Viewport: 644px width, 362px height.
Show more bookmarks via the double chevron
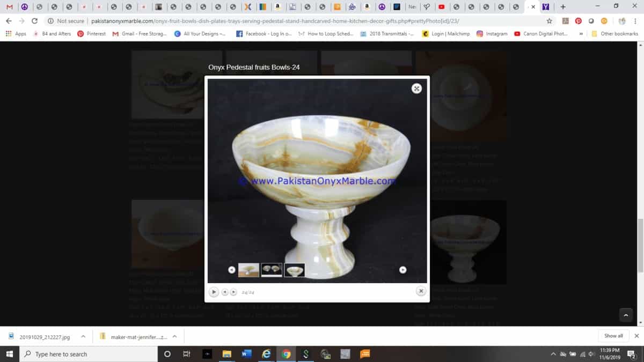(581, 34)
